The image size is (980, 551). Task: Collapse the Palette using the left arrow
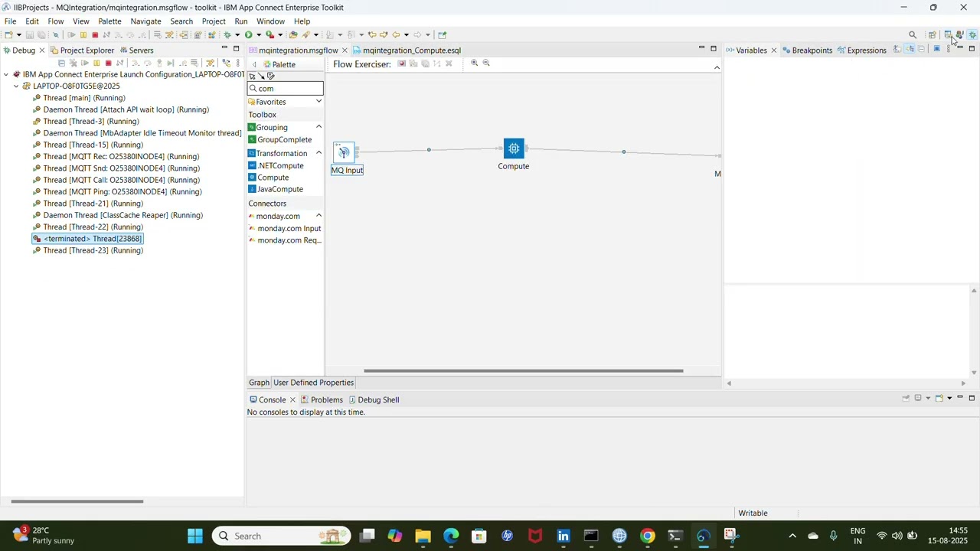point(254,64)
